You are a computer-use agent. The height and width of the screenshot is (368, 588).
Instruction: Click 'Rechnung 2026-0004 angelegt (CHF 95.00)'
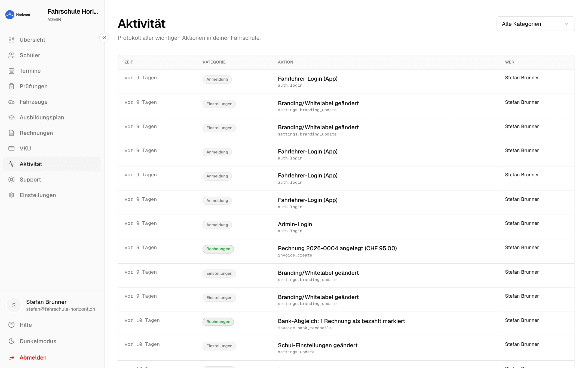337,248
